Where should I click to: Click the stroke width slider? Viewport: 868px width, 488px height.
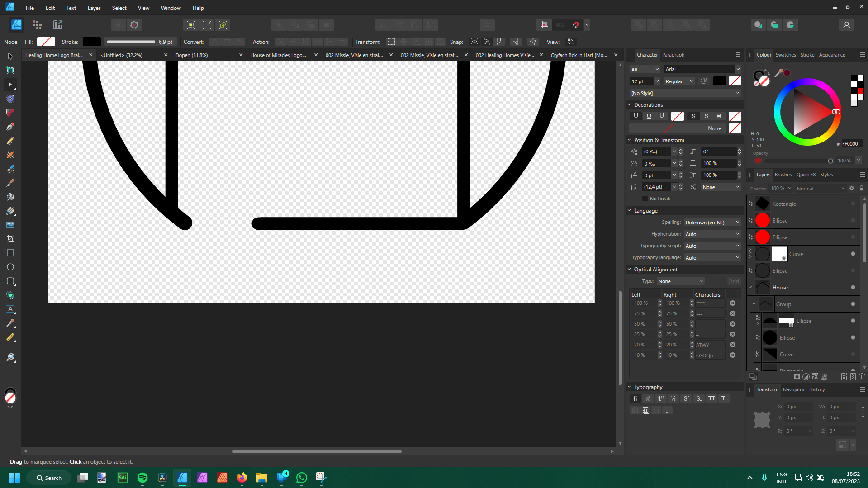[x=131, y=42]
